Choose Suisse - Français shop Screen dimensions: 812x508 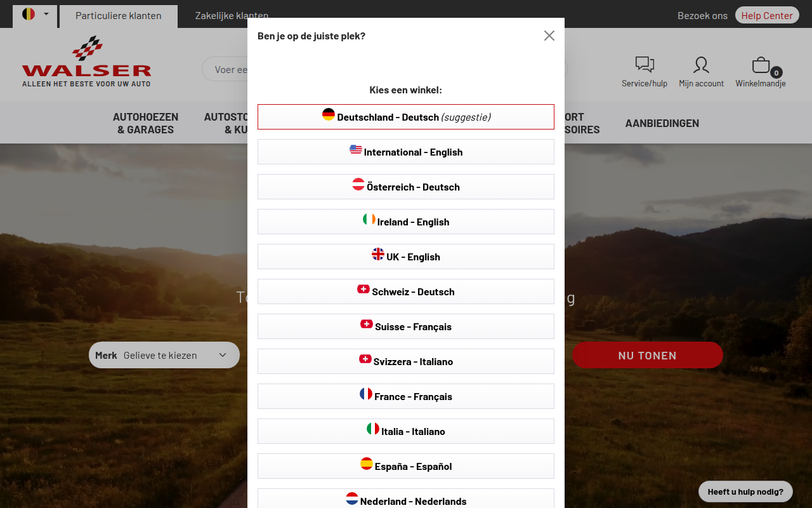pyautogui.click(x=406, y=326)
